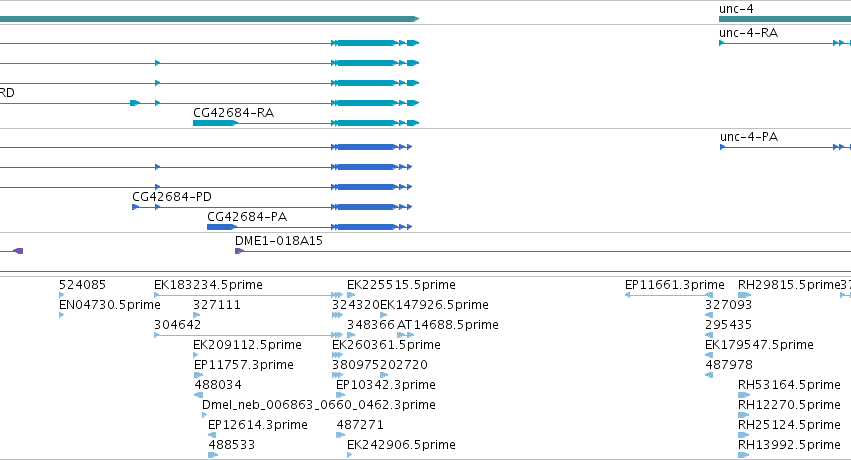The height and width of the screenshot is (460, 851).
Task: Select EK242906.5prime EST label
Action: (401, 445)
